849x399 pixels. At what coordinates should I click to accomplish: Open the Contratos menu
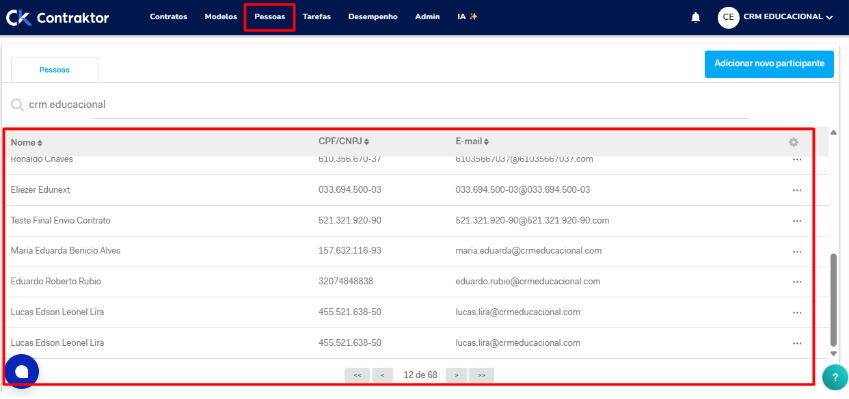point(168,17)
